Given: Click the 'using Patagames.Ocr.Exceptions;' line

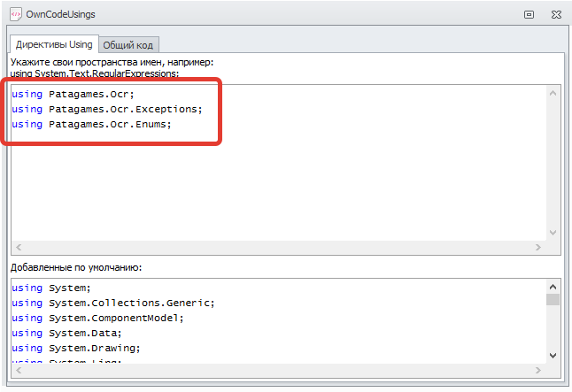Looking at the screenshot, I should (x=107, y=109).
